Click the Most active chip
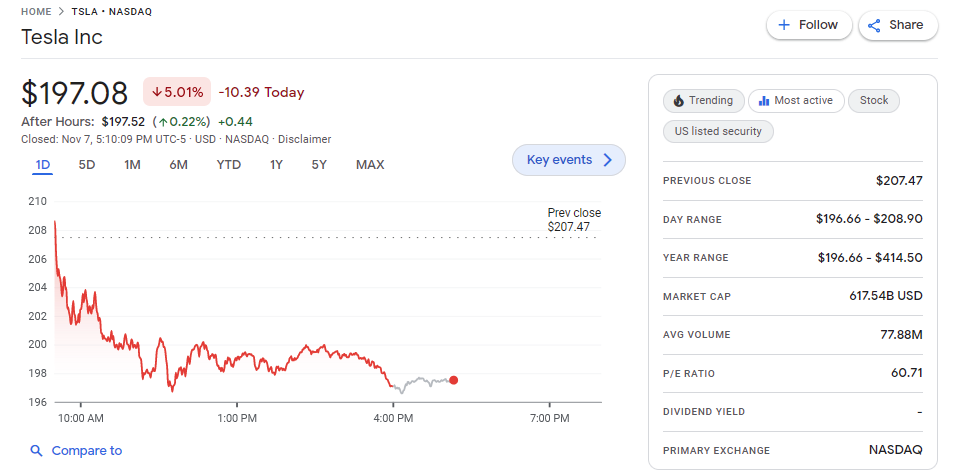Image resolution: width=956 pixels, height=470 pixels. click(x=796, y=101)
